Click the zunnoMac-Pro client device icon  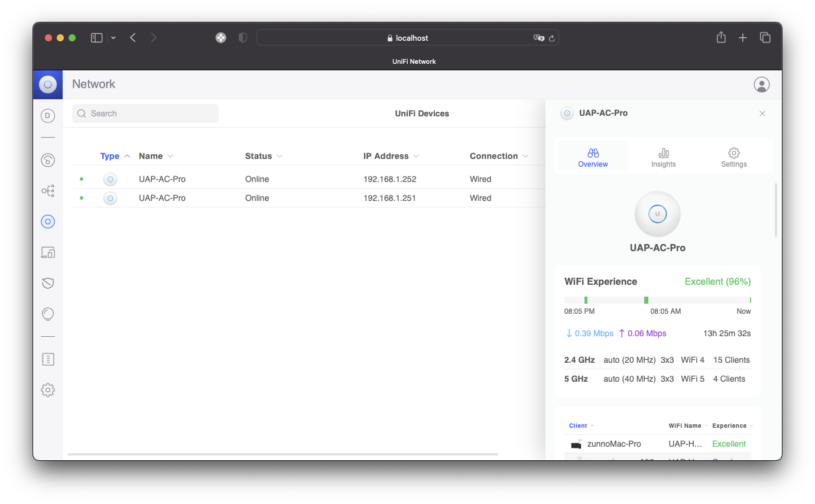pyautogui.click(x=576, y=444)
